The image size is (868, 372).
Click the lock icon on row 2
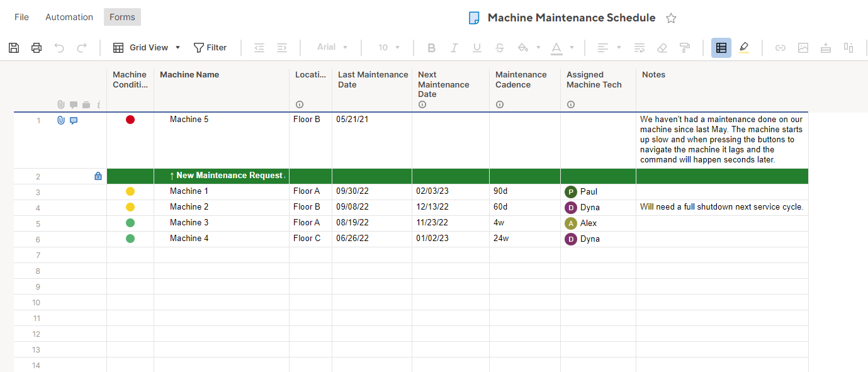click(98, 176)
